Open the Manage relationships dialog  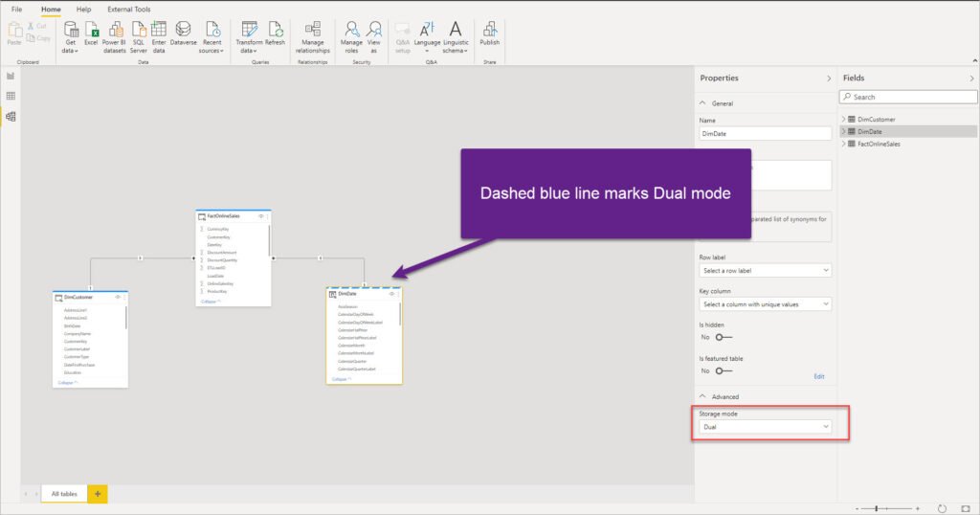[x=313, y=37]
